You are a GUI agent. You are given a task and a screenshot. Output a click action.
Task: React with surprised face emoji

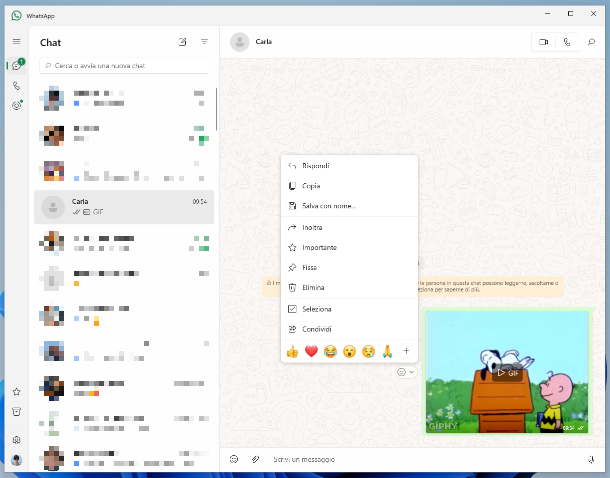pos(349,352)
